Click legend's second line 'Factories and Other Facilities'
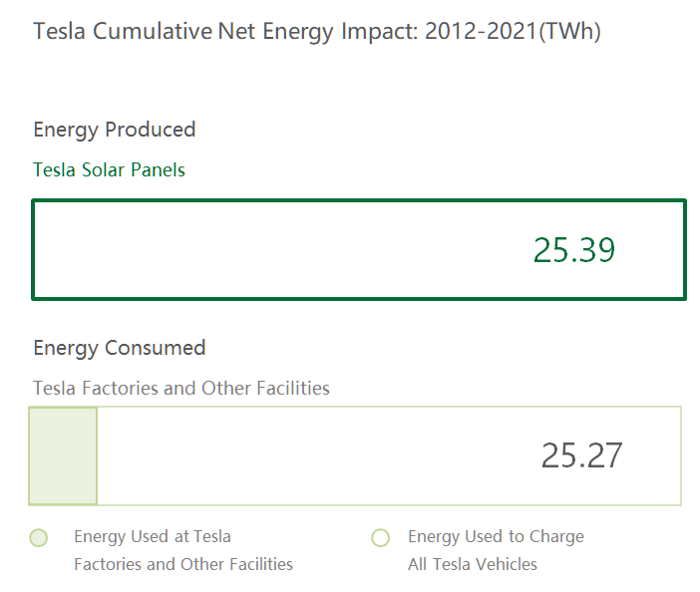The width and height of the screenshot is (700, 592). [183, 564]
